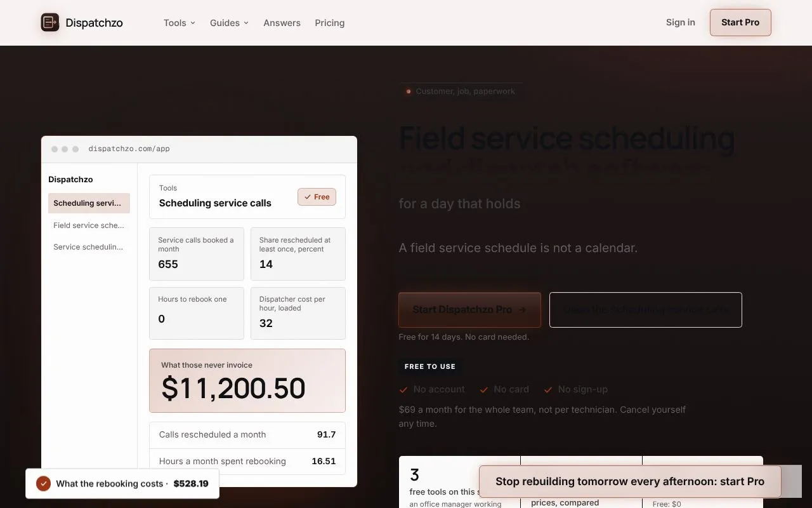Click the 'Dispatcher cost per hour, loaded' field

[298, 313]
